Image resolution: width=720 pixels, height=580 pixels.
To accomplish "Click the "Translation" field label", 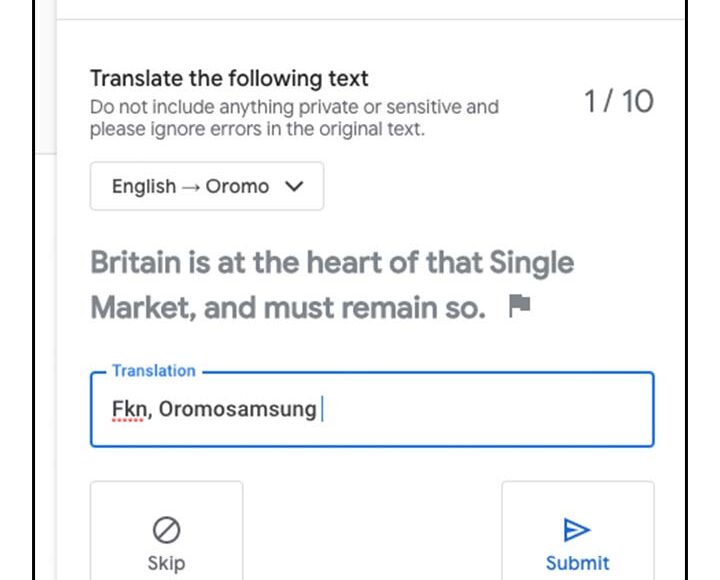I will pos(154,371).
